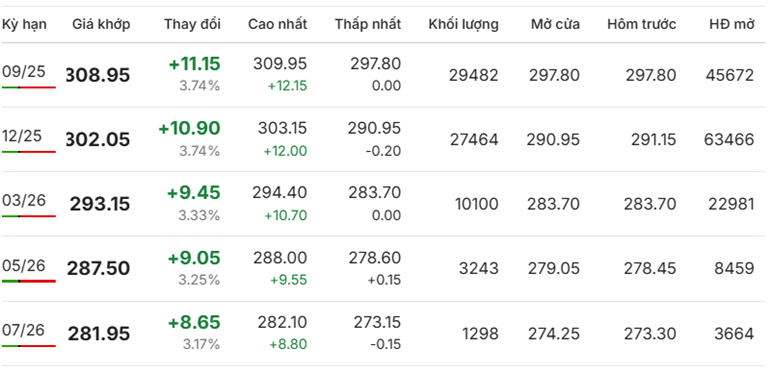Open the 03/26 contract row
Screen dimensions: 770x372
(383, 204)
